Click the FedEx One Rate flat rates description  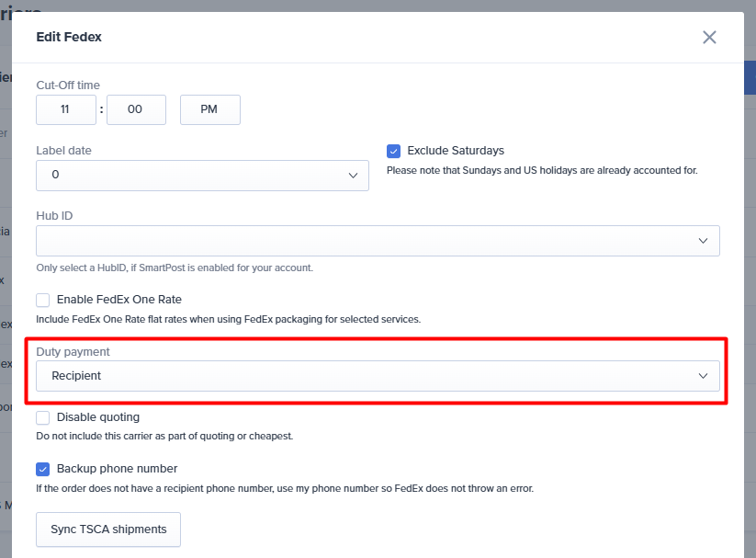[x=229, y=320]
